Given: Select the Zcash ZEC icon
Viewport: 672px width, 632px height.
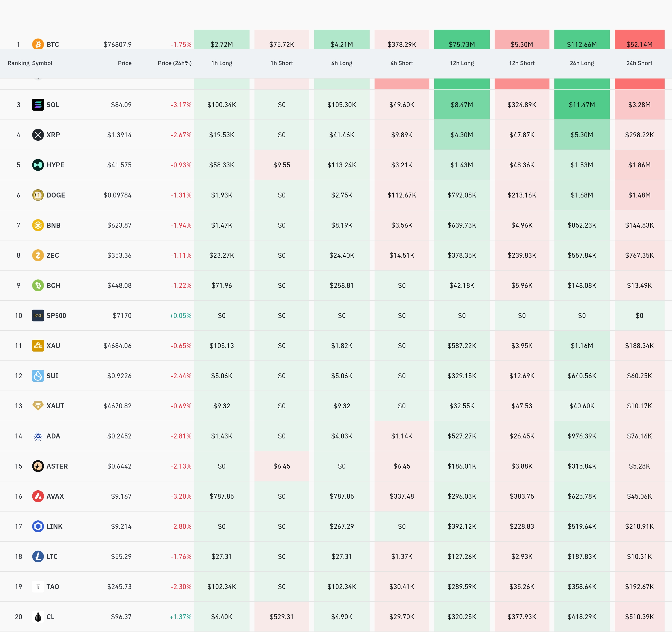Looking at the screenshot, I should click(38, 255).
